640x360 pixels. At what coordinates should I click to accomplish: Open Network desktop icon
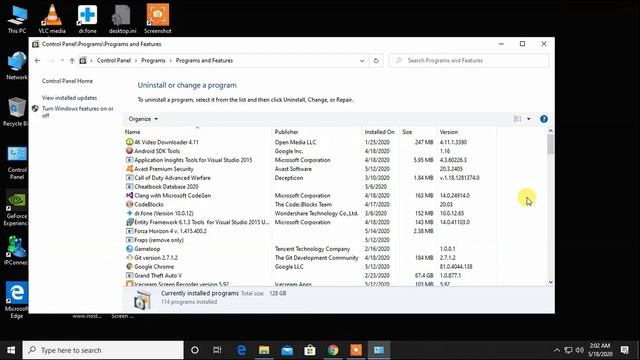17,65
